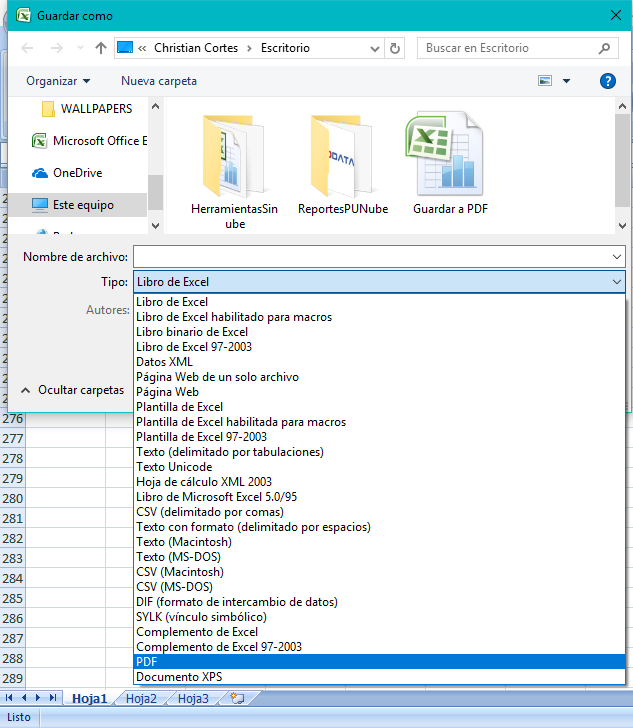Choose Complemento de Excel 97-2003
633x728 pixels.
pyautogui.click(x=379, y=647)
